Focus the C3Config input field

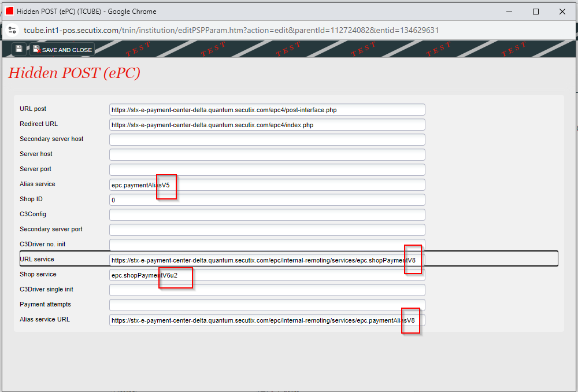267,215
